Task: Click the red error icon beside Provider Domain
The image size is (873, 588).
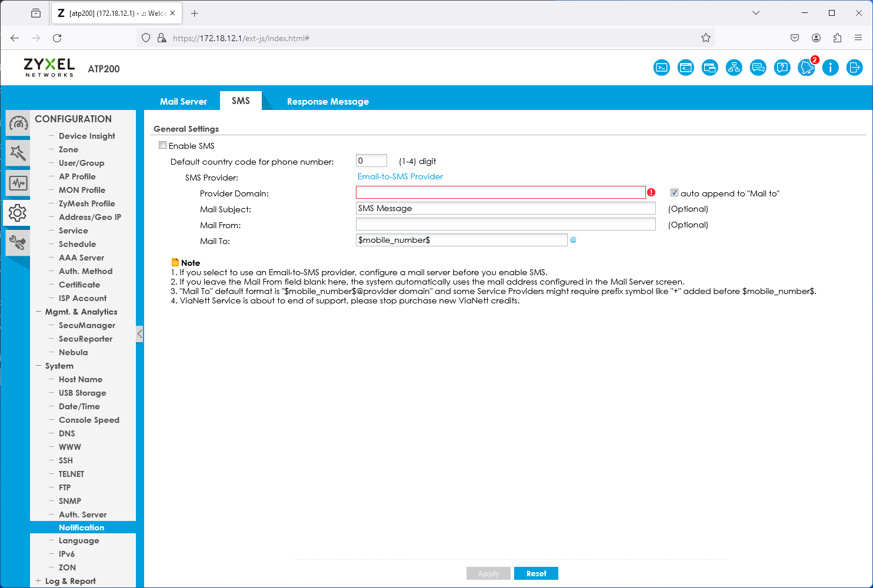Action: (651, 192)
